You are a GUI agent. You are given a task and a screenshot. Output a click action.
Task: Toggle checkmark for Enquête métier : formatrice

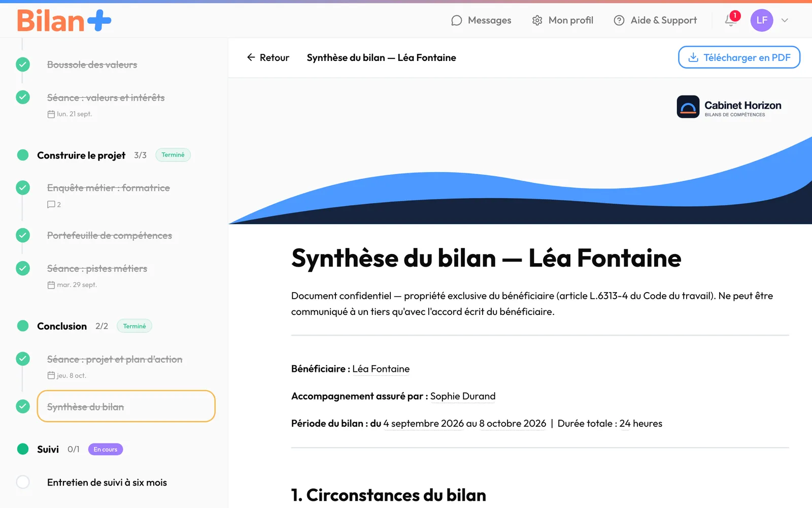(23, 187)
